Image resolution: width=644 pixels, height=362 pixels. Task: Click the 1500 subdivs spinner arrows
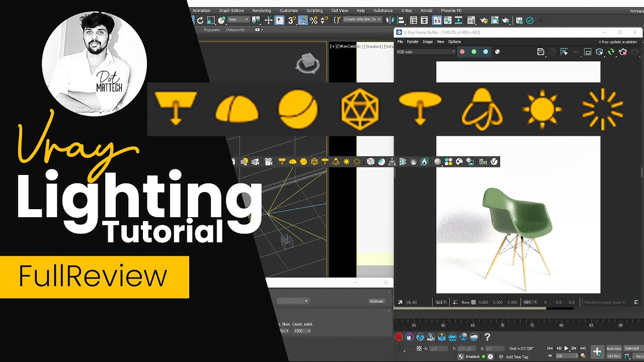point(309,331)
